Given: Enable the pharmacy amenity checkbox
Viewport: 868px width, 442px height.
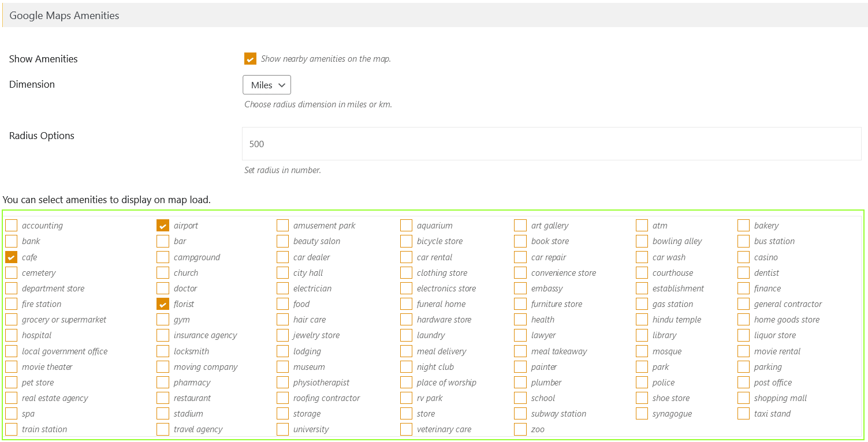Looking at the screenshot, I should point(163,383).
